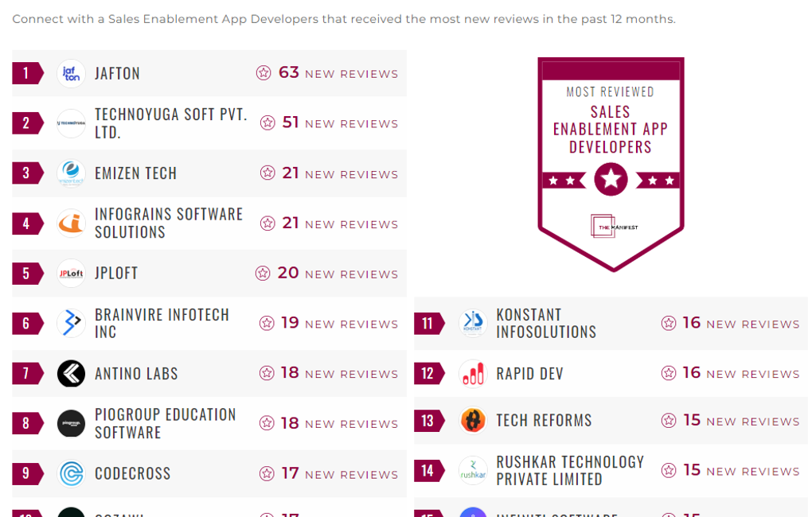This screenshot has height=517, width=812.
Task: Click Jafton's 63 new reviews count
Action: [288, 73]
